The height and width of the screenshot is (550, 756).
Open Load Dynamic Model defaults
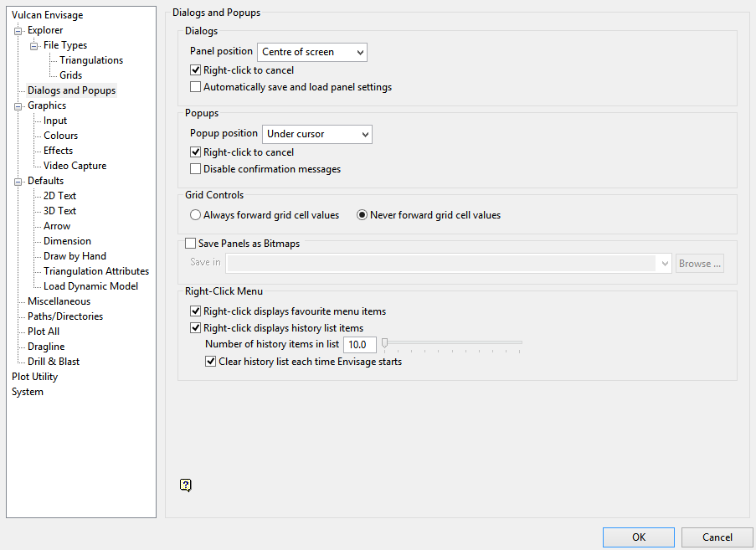(x=90, y=285)
